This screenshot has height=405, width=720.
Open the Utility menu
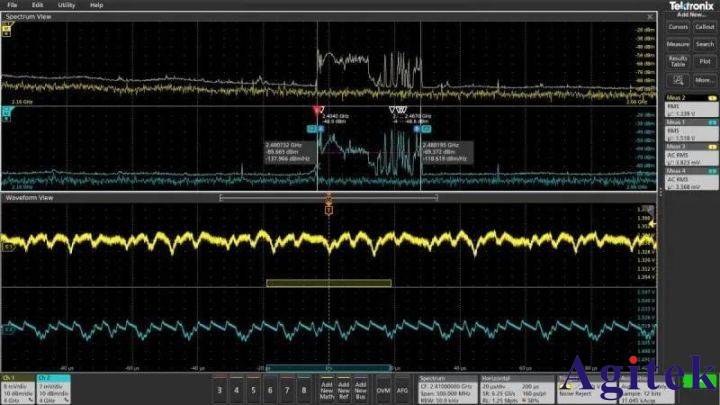pos(66,5)
